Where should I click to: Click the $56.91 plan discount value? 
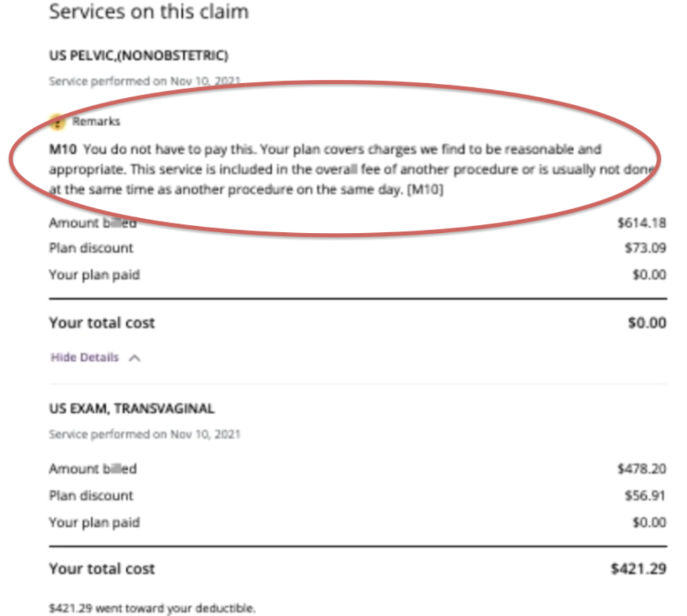click(645, 495)
